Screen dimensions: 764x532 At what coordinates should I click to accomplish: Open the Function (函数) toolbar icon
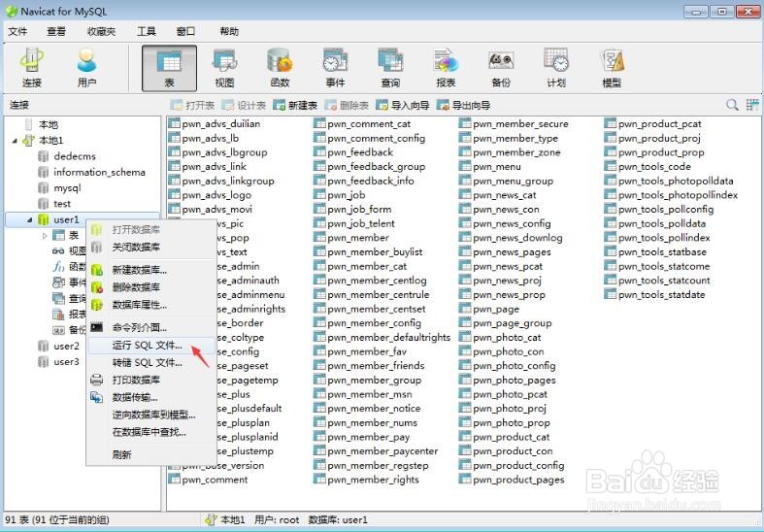pos(280,68)
